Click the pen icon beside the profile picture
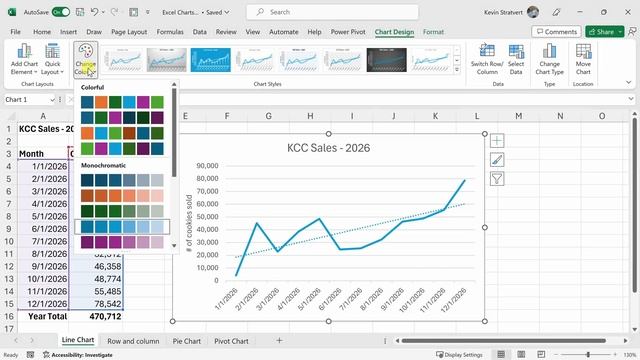Viewport: 640px width, 360px height. click(x=556, y=12)
